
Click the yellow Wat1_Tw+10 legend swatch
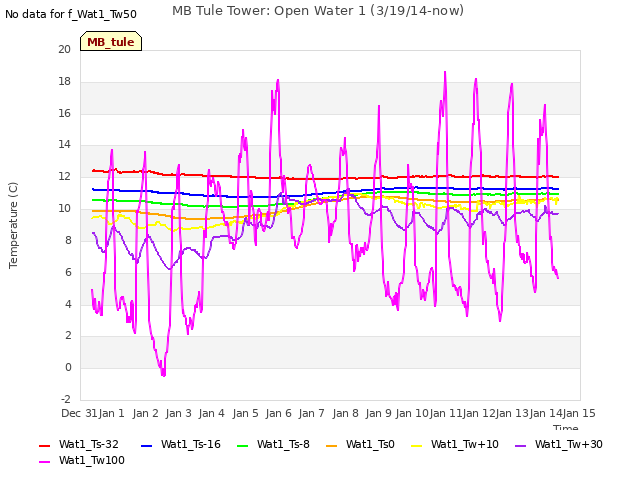417,445
